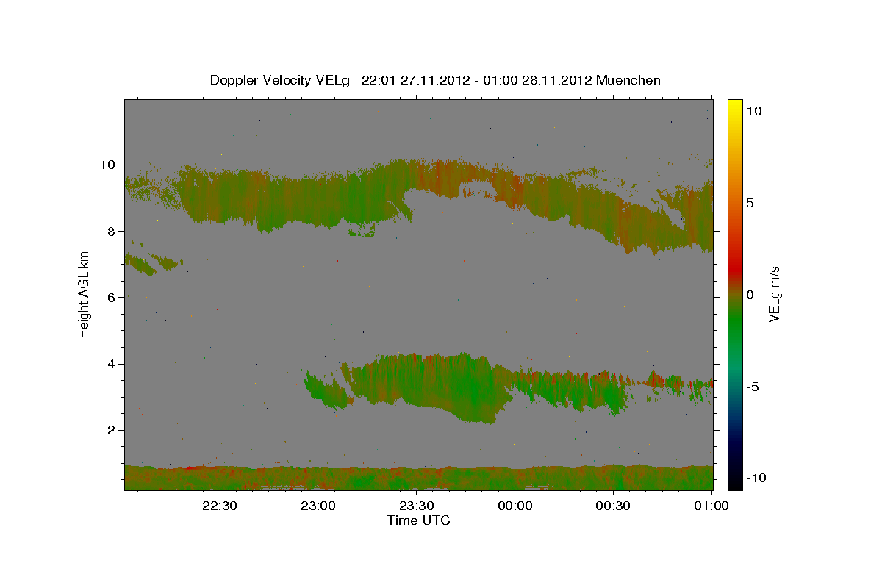Image resolution: width=882 pixels, height=588 pixels.
Task: Click the colorbar value 0
Action: coord(750,295)
